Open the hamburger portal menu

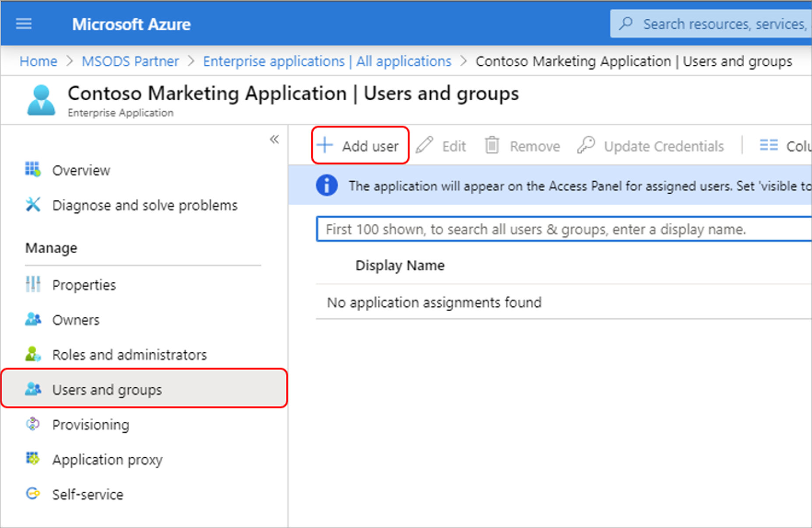pos(24,24)
